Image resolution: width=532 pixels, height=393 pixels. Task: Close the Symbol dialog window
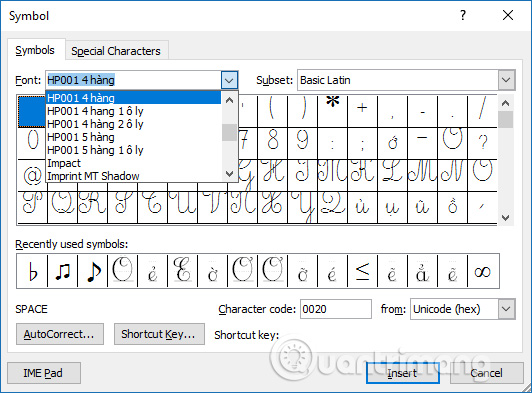[x=508, y=15]
